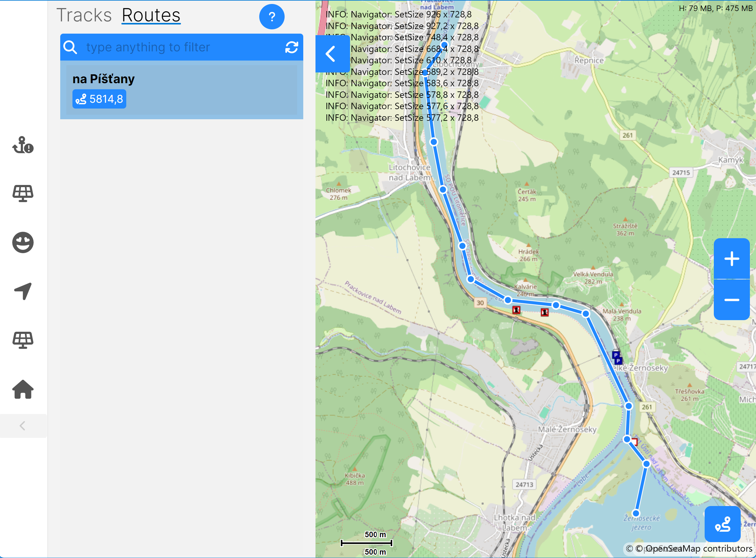Click the Chlomek 276 m peak label

pyautogui.click(x=339, y=194)
